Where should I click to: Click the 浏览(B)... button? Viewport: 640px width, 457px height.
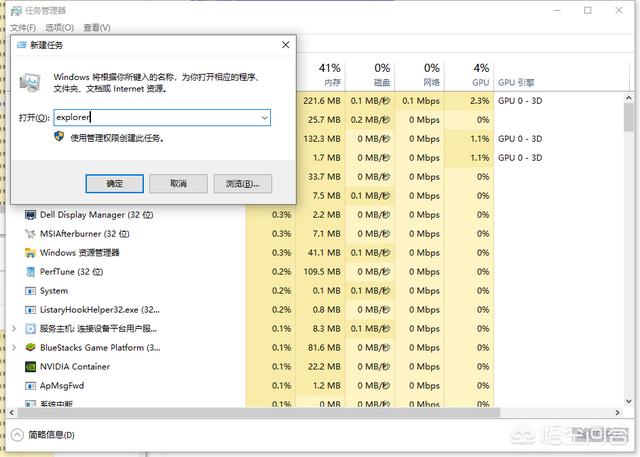click(x=242, y=184)
